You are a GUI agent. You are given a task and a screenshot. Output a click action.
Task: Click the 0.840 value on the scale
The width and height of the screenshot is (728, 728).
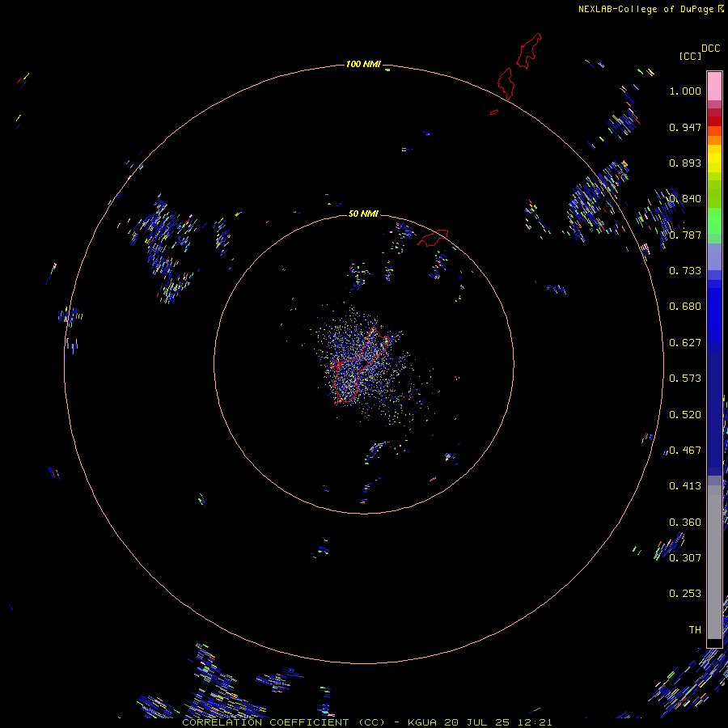685,199
